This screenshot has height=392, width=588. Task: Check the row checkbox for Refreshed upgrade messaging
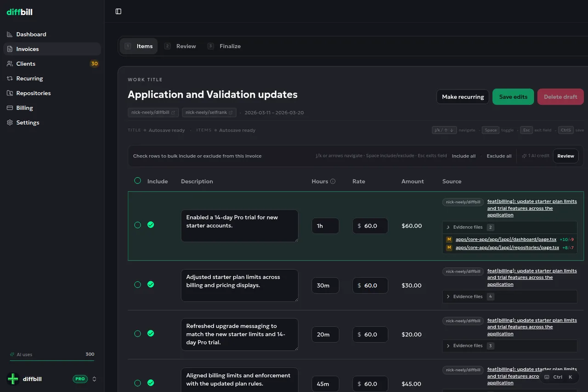(137, 334)
